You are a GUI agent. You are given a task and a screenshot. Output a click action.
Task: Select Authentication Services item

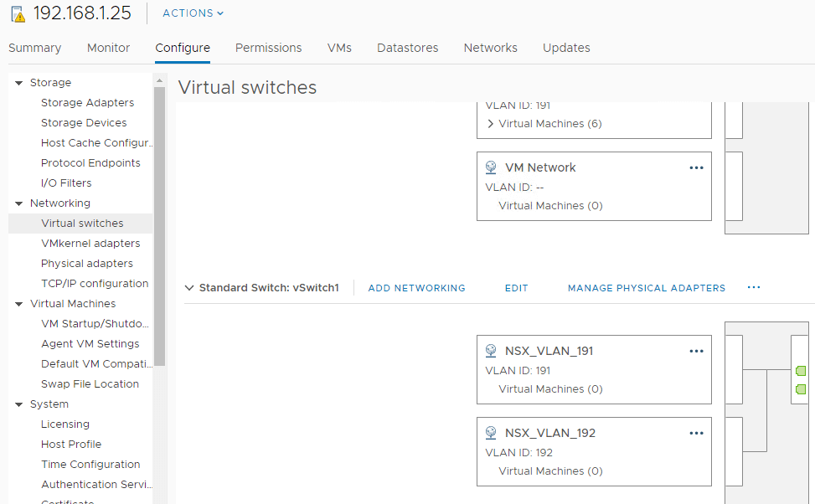[x=96, y=485]
